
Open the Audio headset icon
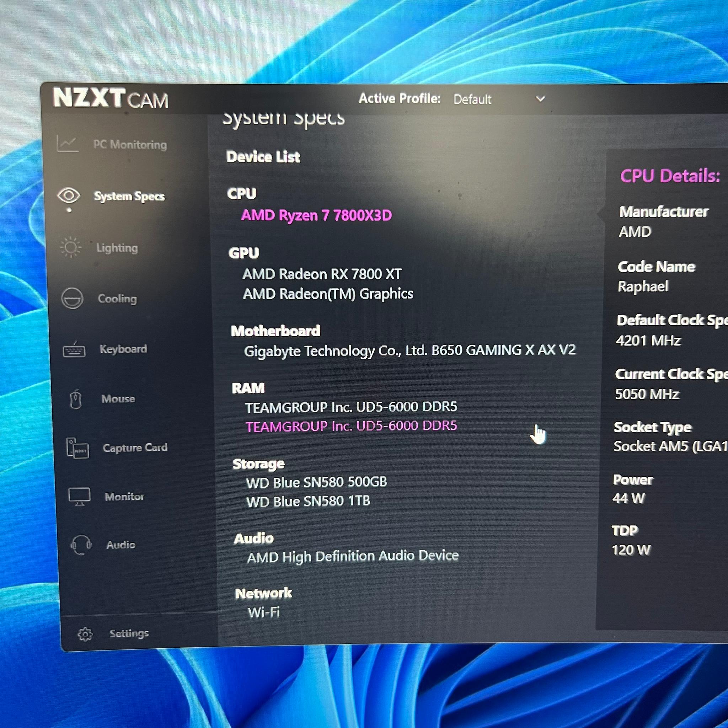point(81,545)
